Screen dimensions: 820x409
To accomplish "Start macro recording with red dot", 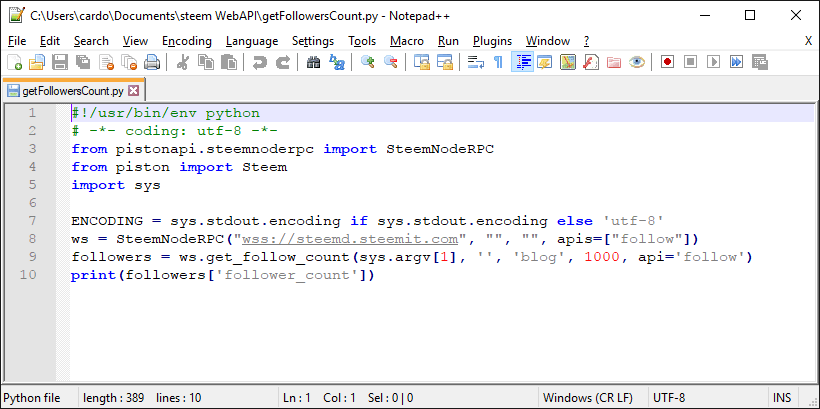I will (x=667, y=62).
